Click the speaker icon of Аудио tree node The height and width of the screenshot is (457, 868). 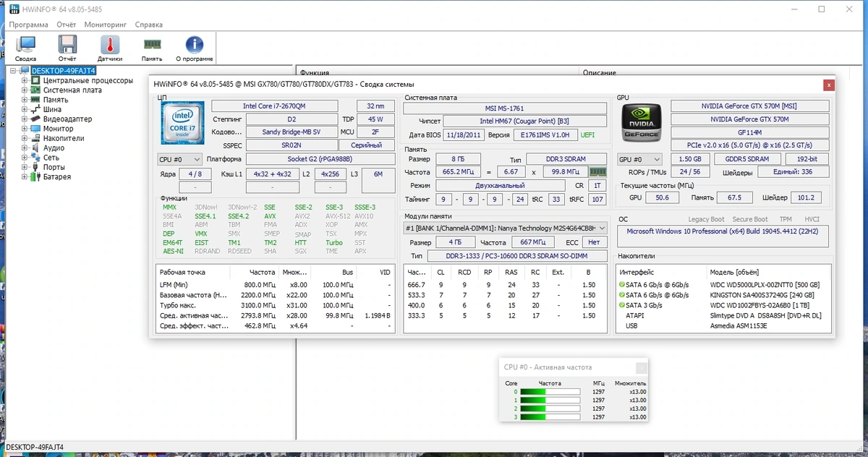pos(36,148)
